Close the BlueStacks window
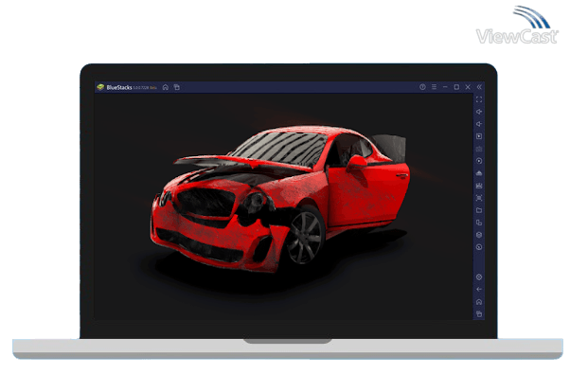 [x=468, y=87]
